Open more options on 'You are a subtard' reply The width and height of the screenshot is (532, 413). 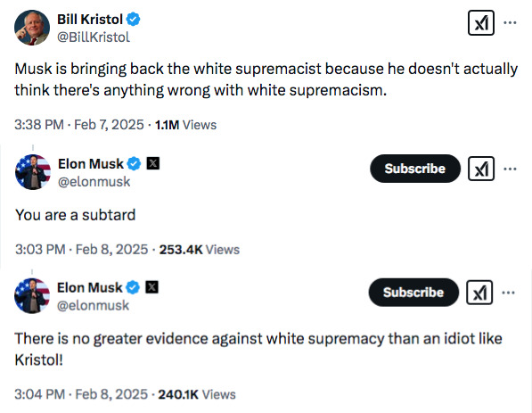(x=510, y=169)
